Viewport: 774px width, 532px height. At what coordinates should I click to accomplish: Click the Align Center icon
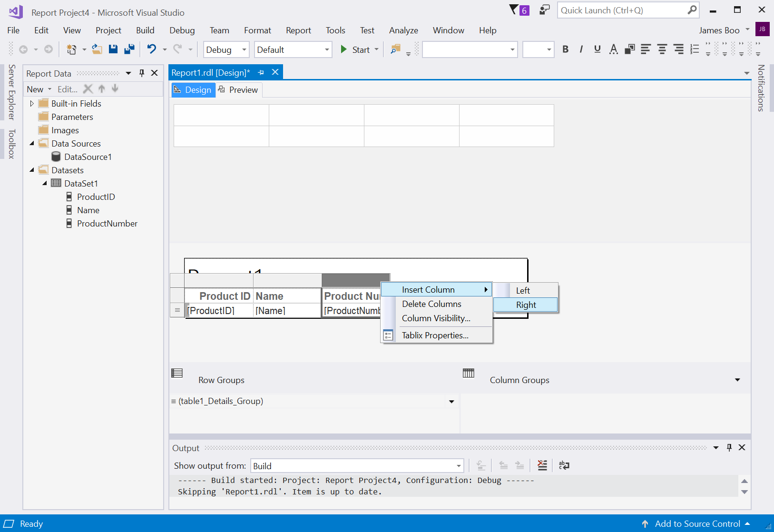(x=662, y=49)
